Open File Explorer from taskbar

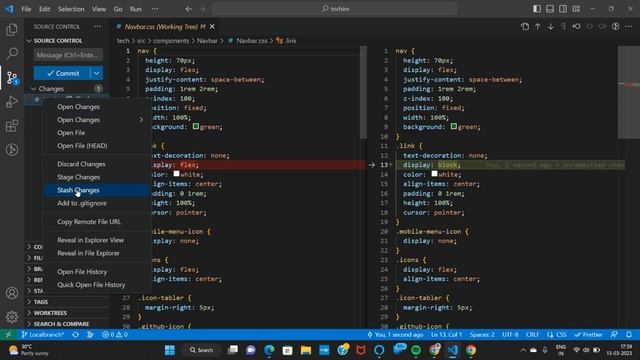306,350
